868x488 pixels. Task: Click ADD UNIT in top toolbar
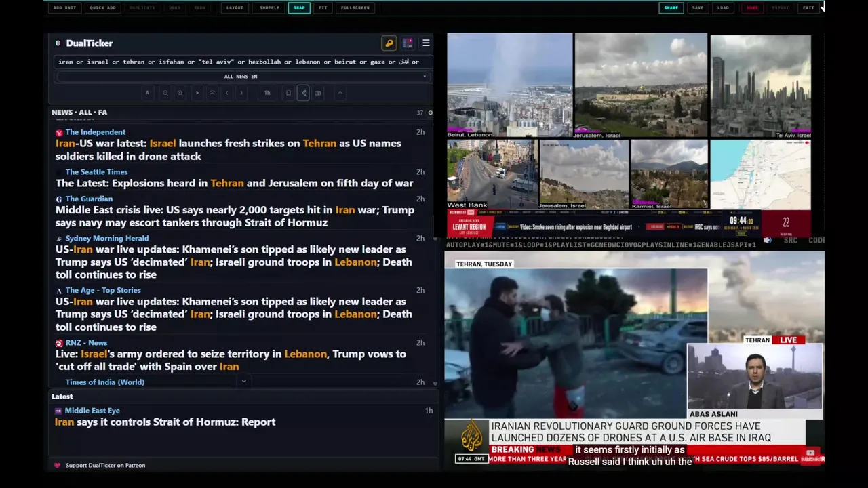tap(64, 8)
